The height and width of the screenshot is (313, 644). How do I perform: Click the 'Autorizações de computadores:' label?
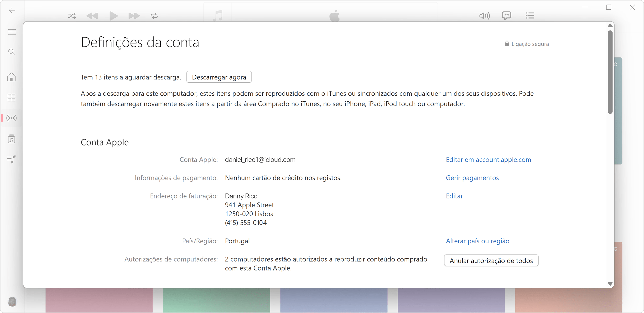171,259
